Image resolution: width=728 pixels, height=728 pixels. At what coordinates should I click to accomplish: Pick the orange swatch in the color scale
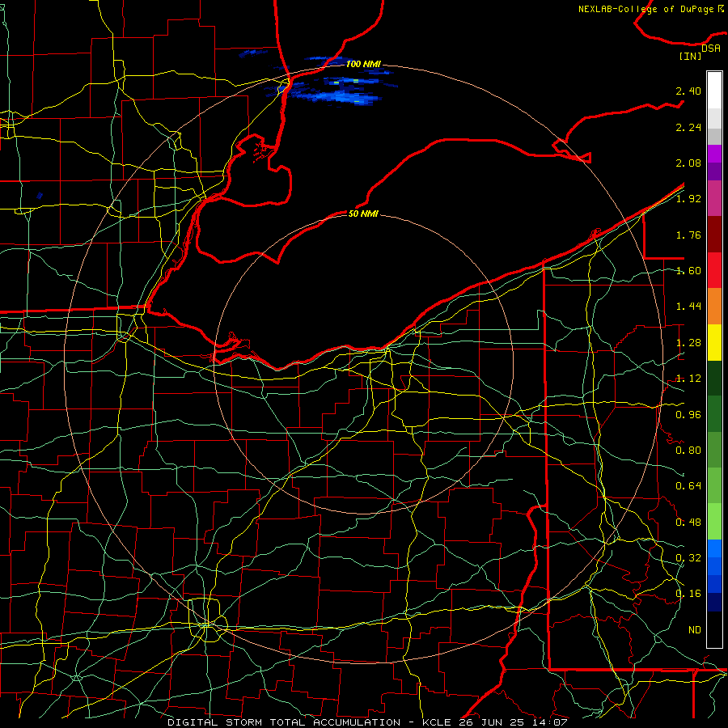714,307
